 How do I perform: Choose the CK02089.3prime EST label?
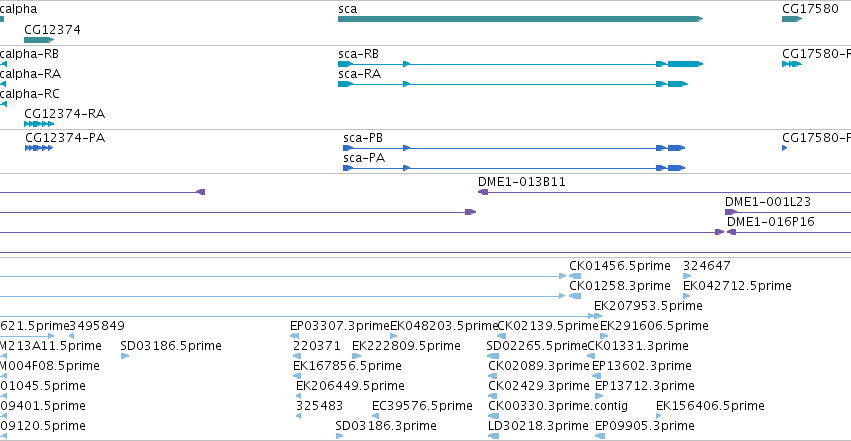click(x=539, y=366)
